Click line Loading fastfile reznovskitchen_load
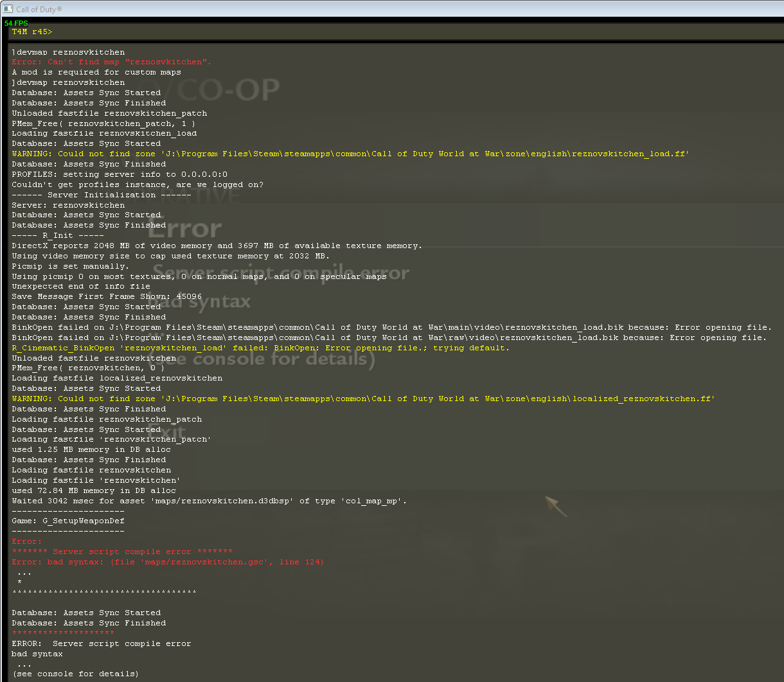The width and height of the screenshot is (784, 682). click(104, 134)
